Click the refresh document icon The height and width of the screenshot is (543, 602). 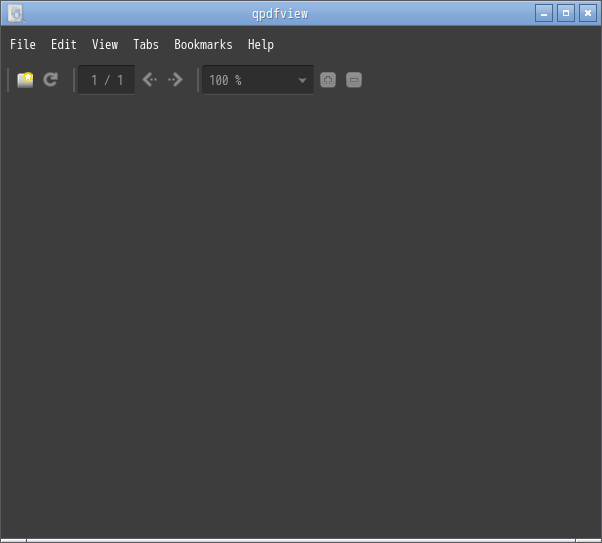[51, 80]
